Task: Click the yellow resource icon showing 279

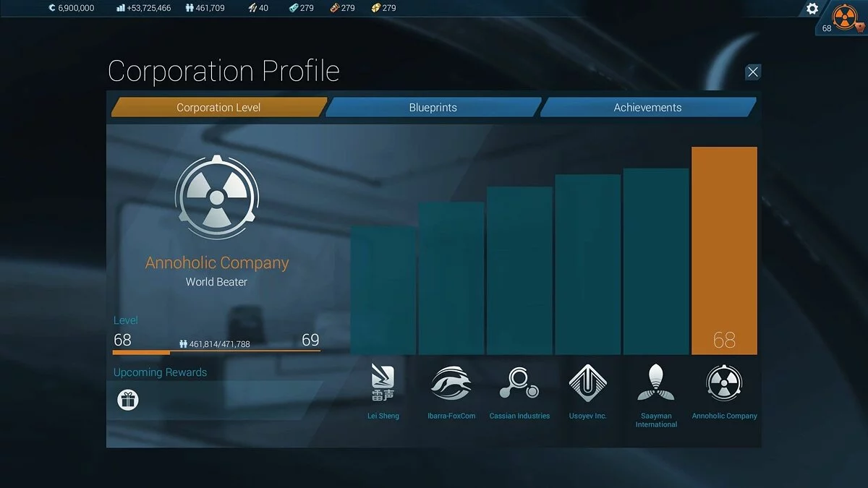Action: point(375,8)
